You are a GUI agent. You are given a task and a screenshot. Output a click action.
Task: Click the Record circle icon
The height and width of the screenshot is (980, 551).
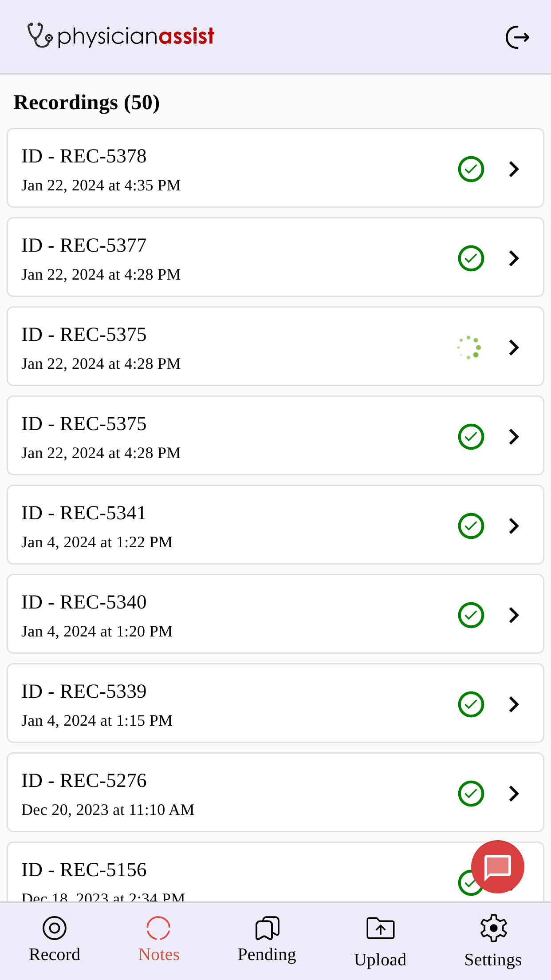click(55, 928)
